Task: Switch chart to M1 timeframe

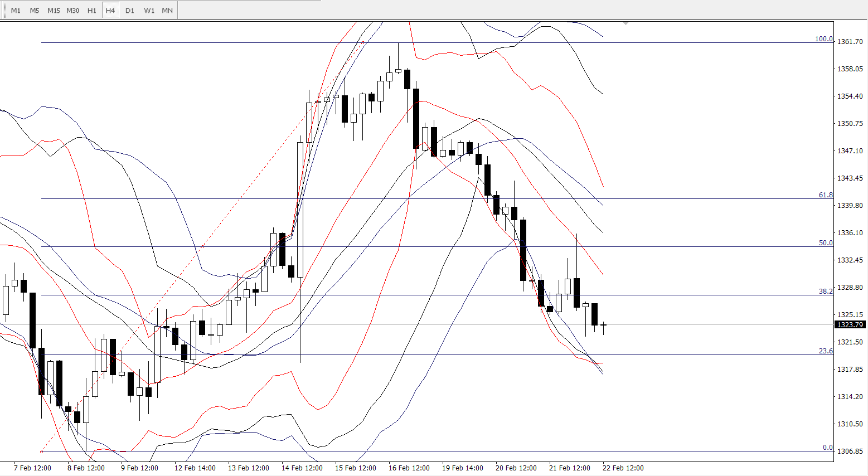Action: click(x=16, y=11)
